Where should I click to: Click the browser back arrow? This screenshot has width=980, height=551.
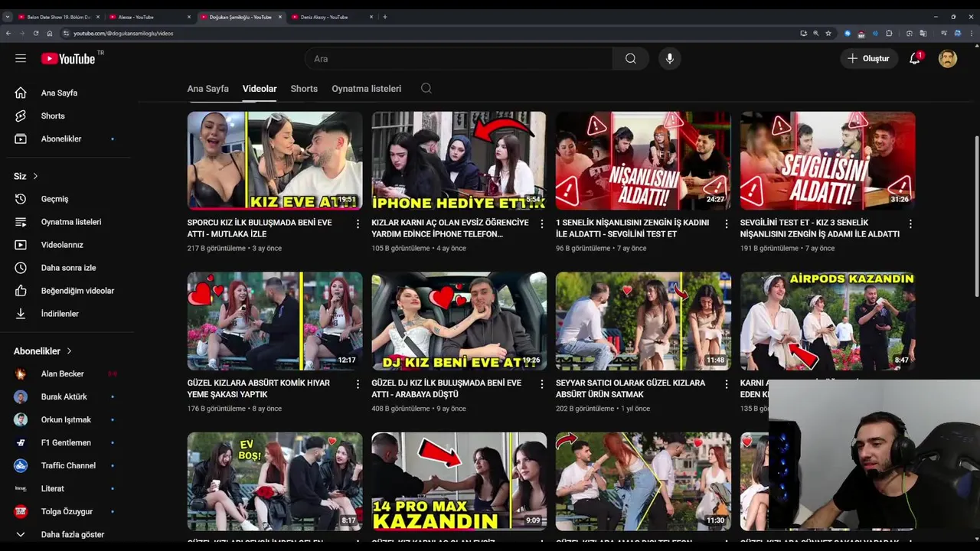tap(8, 34)
